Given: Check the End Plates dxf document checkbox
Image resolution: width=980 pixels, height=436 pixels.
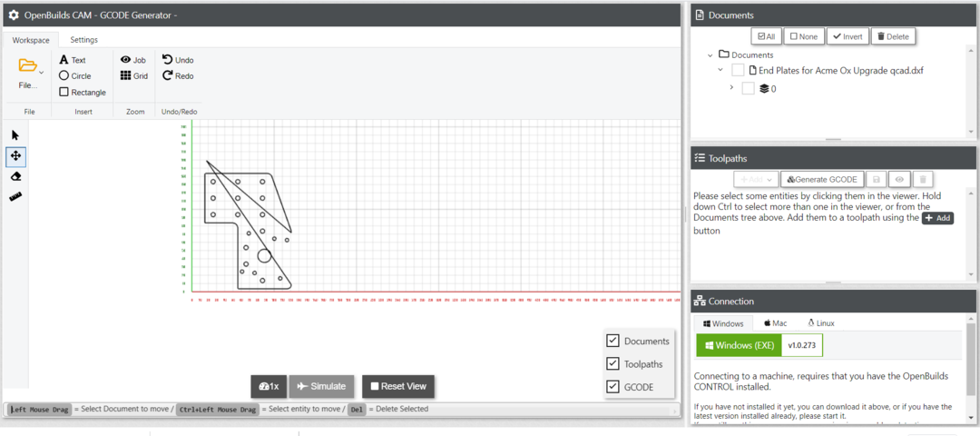Looking at the screenshot, I should click(x=738, y=70).
